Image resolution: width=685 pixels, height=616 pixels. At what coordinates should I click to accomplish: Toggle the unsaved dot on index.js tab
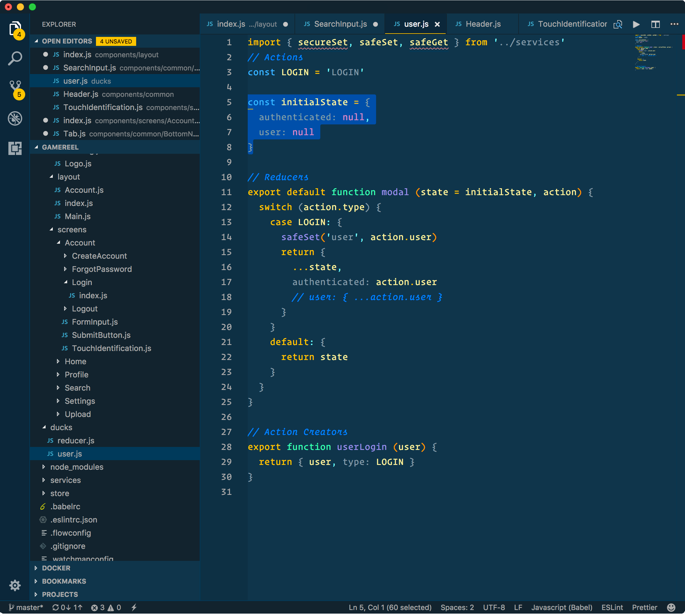pos(285,24)
